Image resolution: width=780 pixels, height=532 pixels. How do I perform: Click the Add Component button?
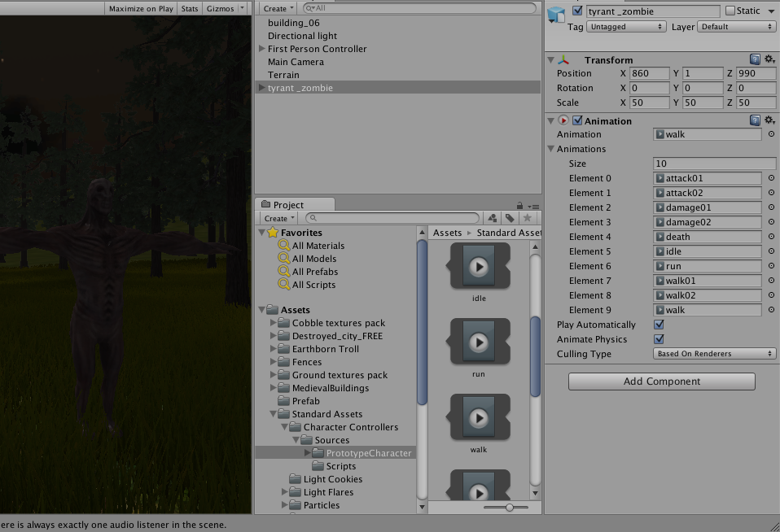pos(661,382)
